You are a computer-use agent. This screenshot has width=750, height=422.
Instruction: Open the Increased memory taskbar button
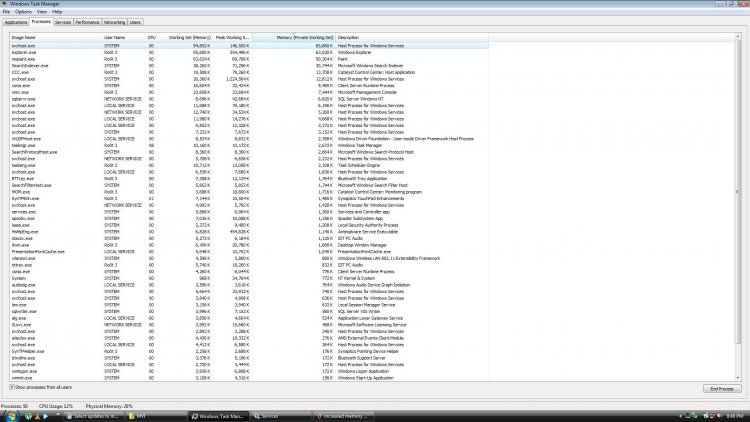[343, 416]
